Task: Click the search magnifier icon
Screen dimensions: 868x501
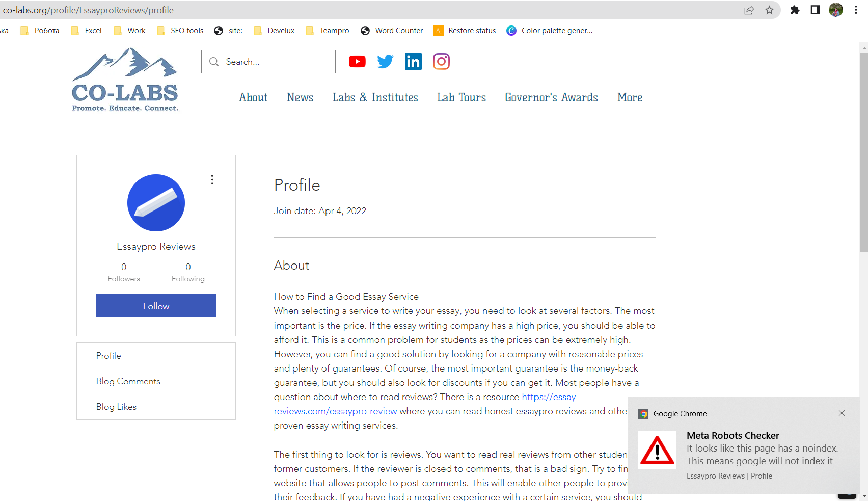Action: (214, 62)
